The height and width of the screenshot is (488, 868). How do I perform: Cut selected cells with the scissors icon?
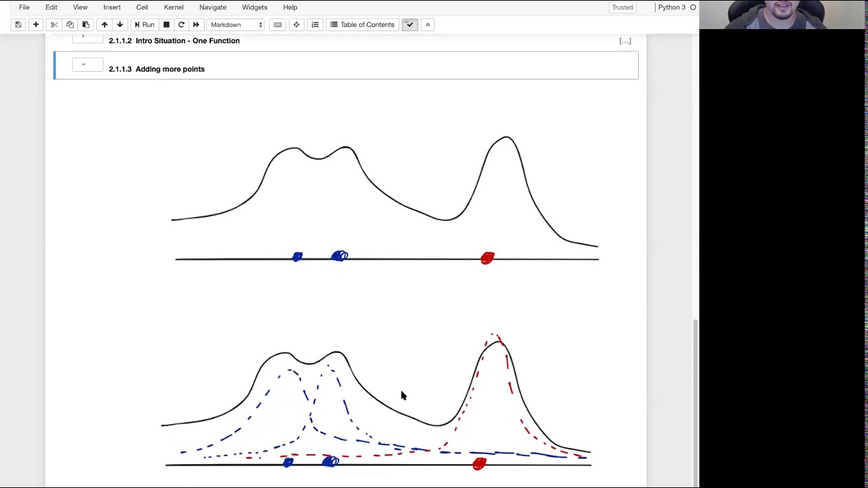(x=54, y=24)
